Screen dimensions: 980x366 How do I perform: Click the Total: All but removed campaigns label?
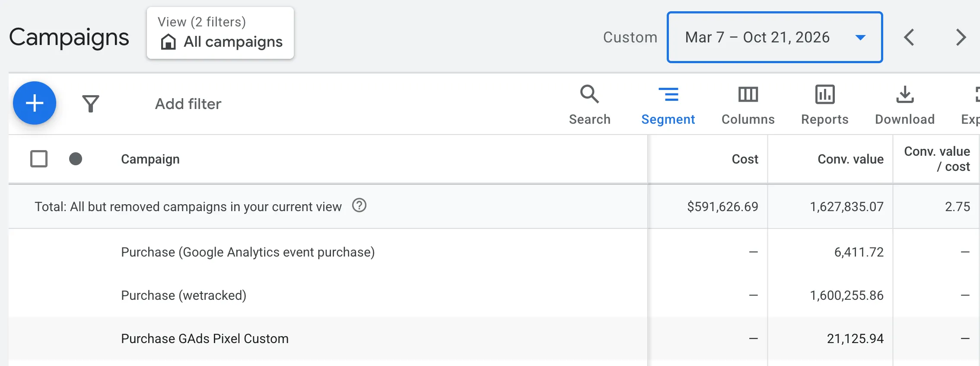188,207
